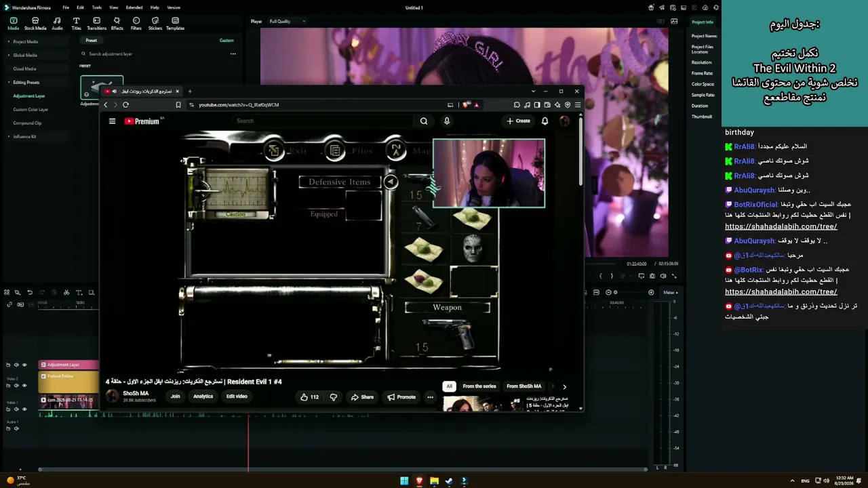Open the Tools menu
This screenshot has width=868, height=488.
97,7
